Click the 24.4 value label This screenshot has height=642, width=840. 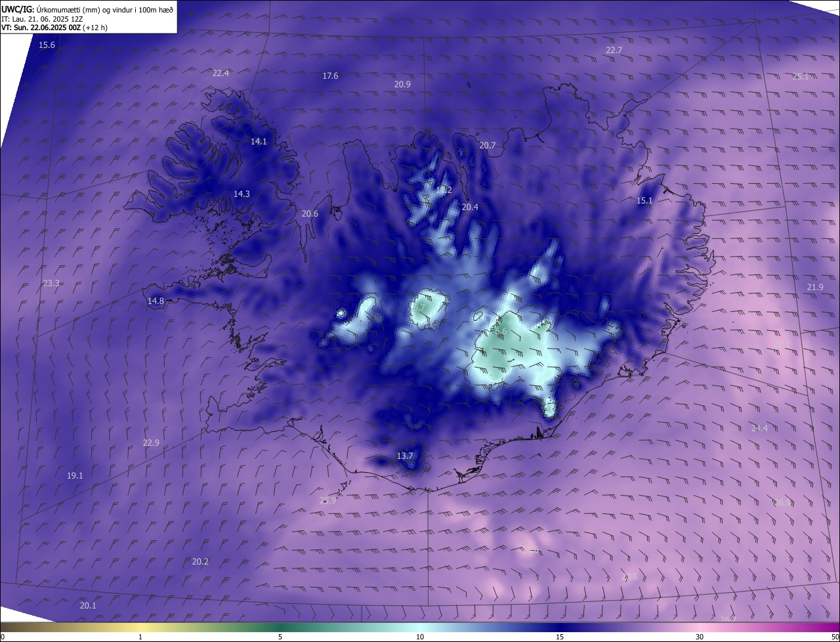[759, 429]
